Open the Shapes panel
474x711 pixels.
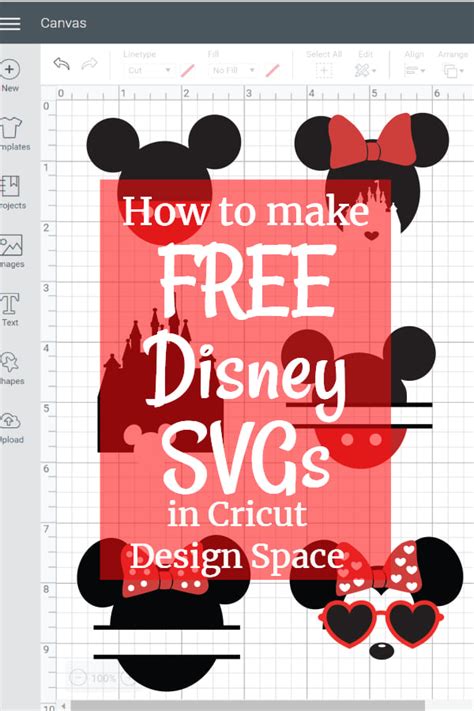(9, 362)
